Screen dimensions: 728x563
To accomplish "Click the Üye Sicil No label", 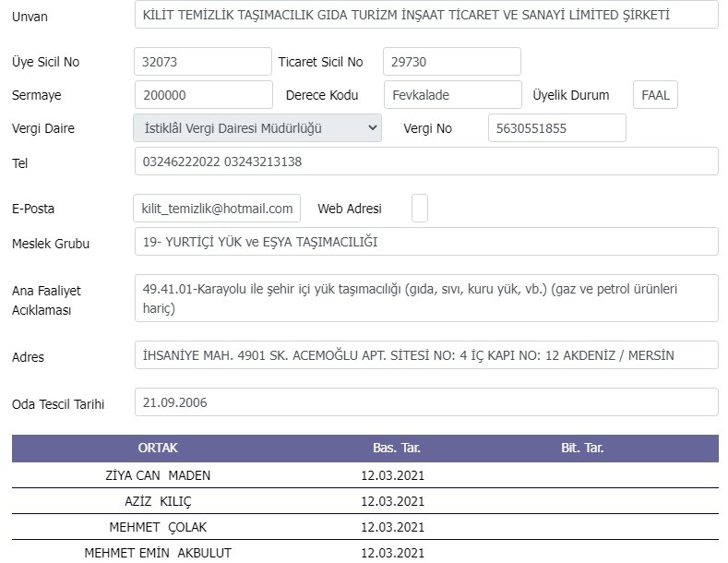I will 45,62.
